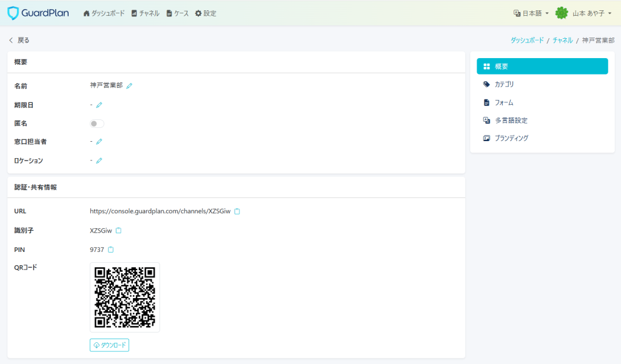Click pencil icon next to 期限日

click(99, 105)
